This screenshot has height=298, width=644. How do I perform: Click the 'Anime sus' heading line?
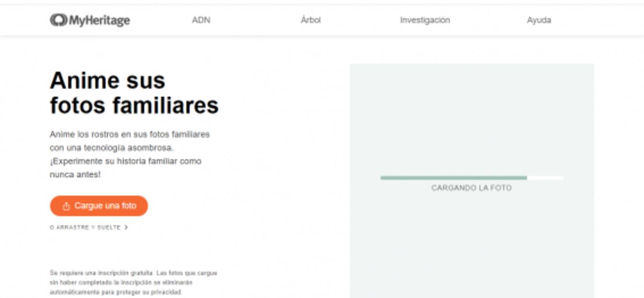tap(107, 80)
